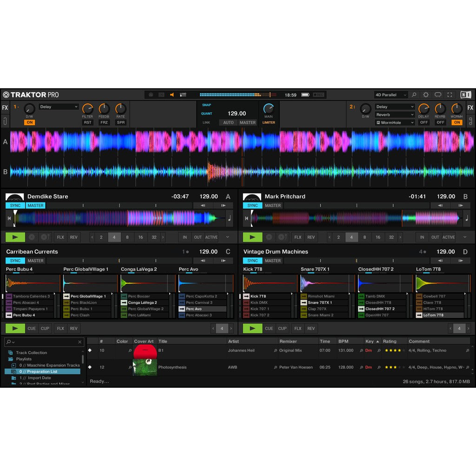Sort the track browser by the Key column

coord(369,341)
